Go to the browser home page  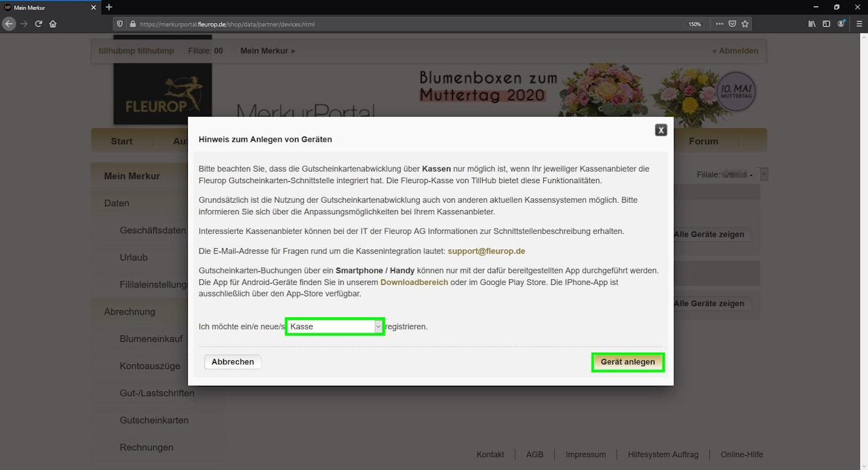tap(53, 24)
